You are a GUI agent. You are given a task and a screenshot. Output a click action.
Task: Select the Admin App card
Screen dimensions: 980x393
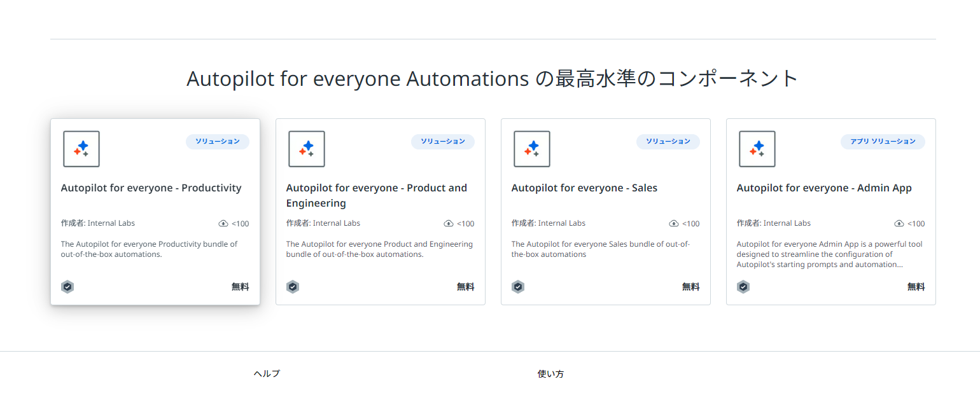(830, 212)
